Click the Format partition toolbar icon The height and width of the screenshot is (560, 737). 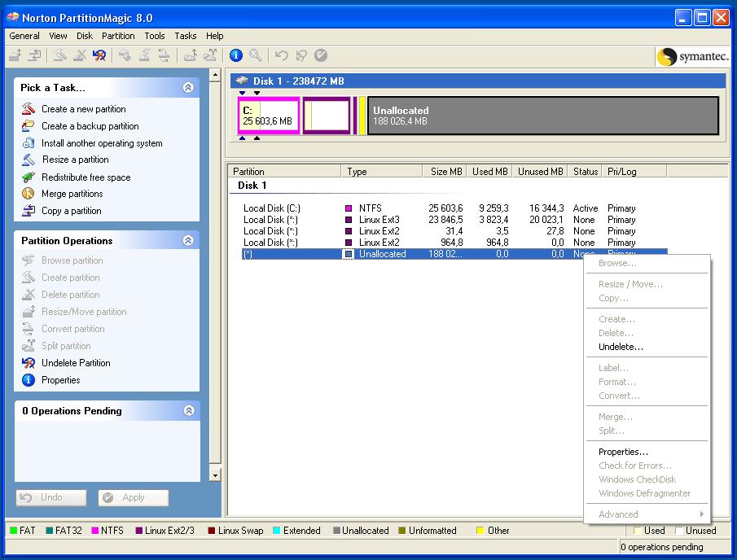[144, 55]
